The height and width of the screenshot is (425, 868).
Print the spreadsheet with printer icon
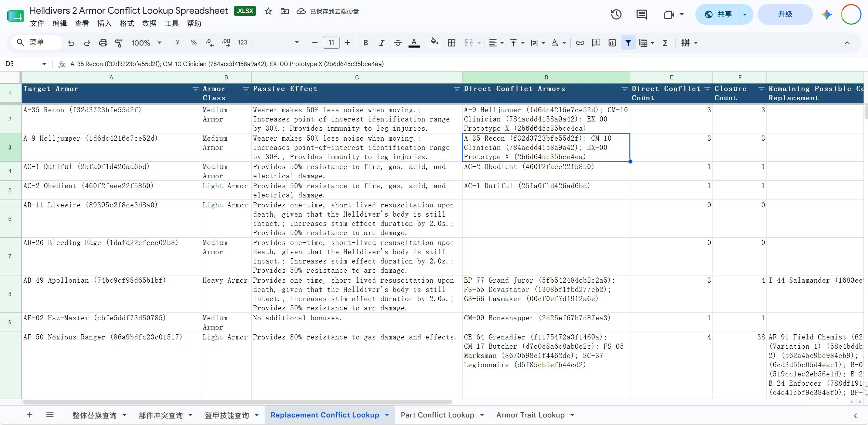[103, 43]
